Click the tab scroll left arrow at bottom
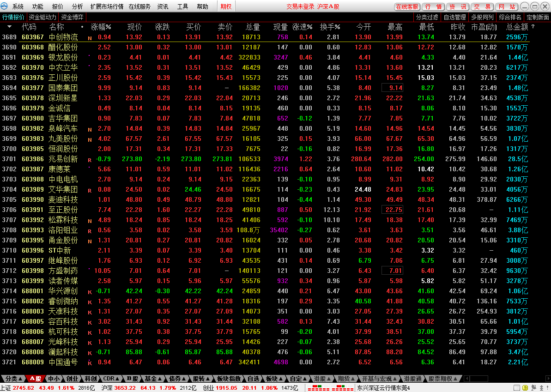 pyautogui.click(x=466, y=379)
